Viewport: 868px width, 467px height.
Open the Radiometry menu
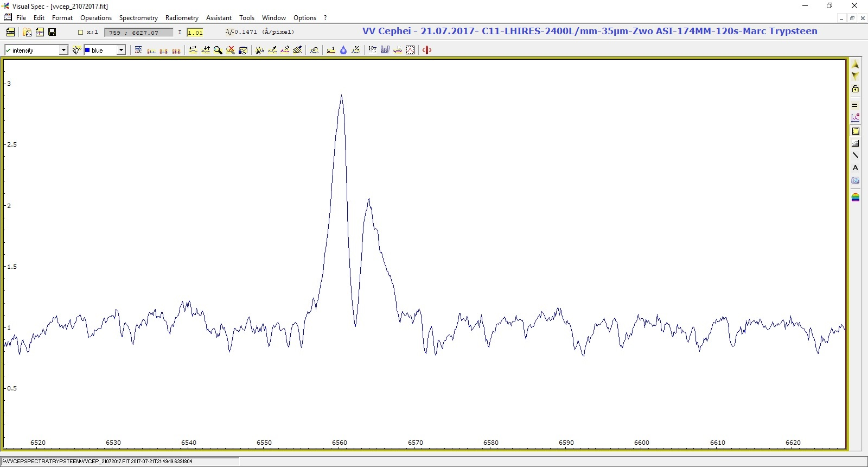(x=182, y=18)
